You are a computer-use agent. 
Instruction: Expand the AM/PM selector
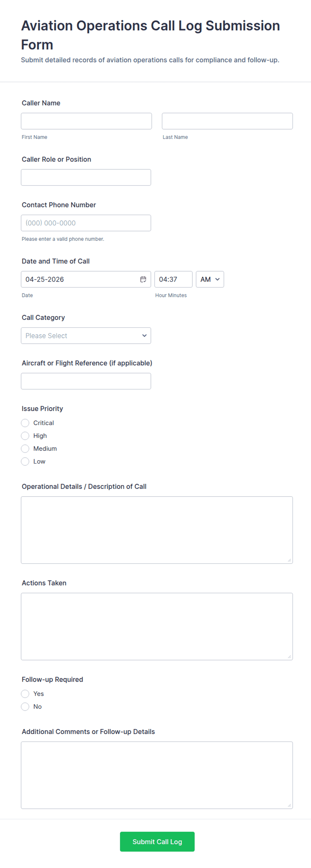point(210,279)
